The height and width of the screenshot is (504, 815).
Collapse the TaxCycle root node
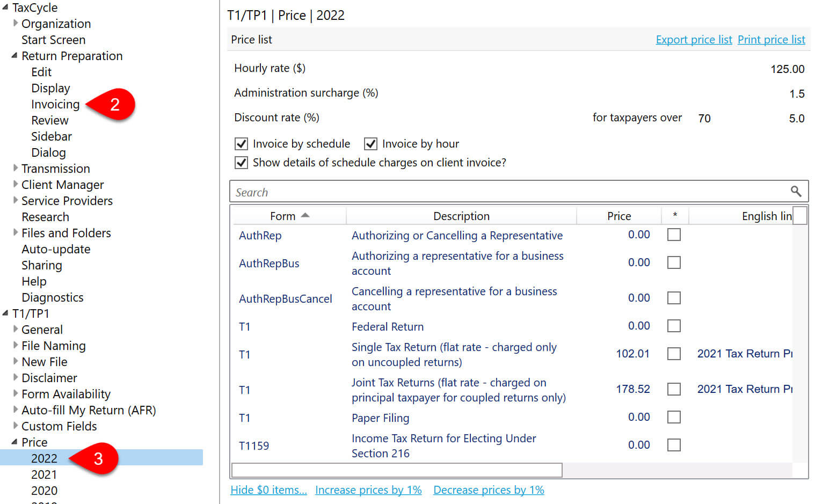tap(5, 7)
